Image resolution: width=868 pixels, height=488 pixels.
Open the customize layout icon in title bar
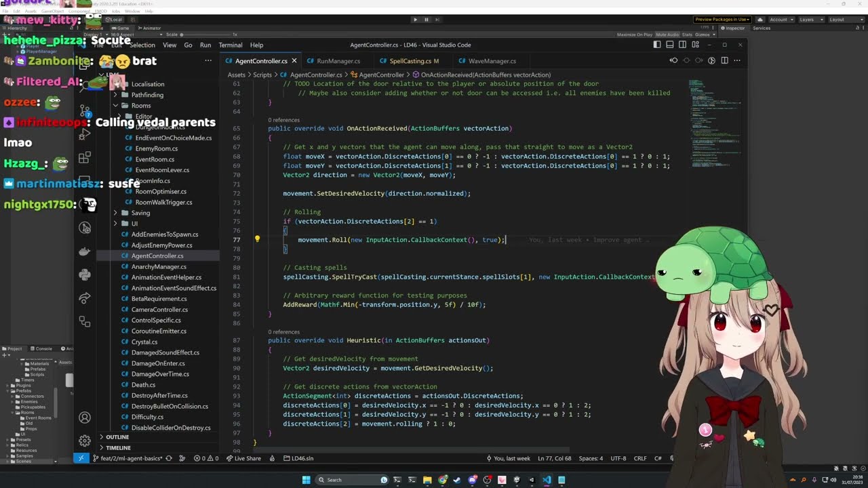(x=695, y=45)
